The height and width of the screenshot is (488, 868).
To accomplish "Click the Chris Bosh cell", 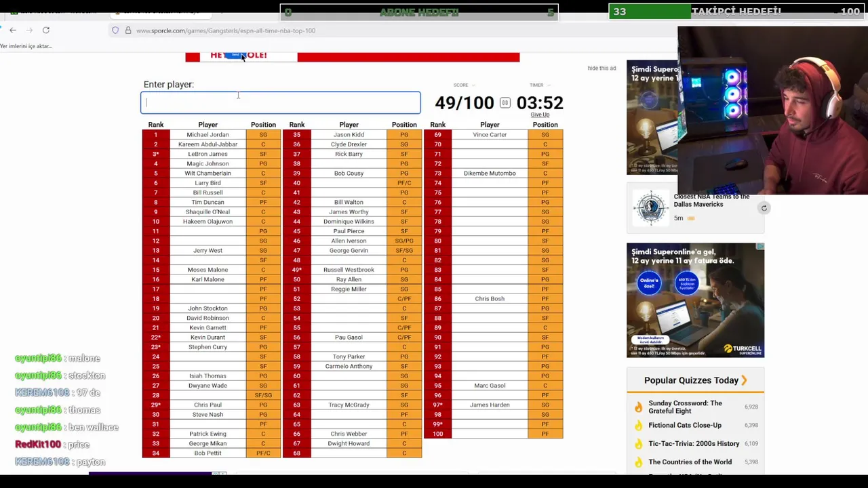I will (x=490, y=299).
